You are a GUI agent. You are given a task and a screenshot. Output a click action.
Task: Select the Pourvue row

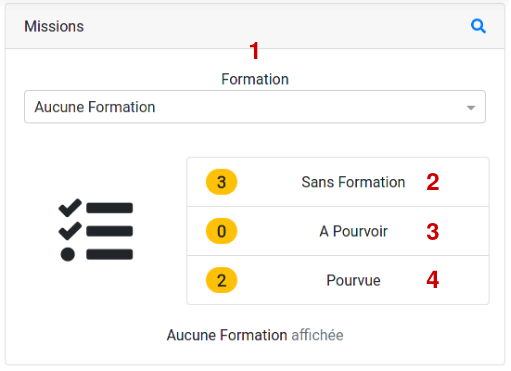tap(338, 280)
